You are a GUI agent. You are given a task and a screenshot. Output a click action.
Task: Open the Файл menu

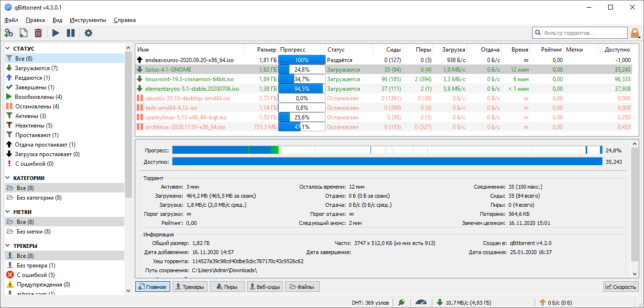[x=11, y=20]
